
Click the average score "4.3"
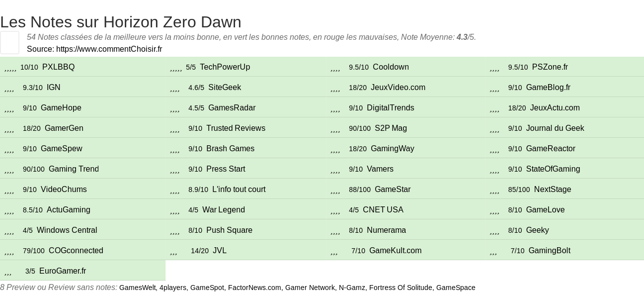click(x=462, y=37)
